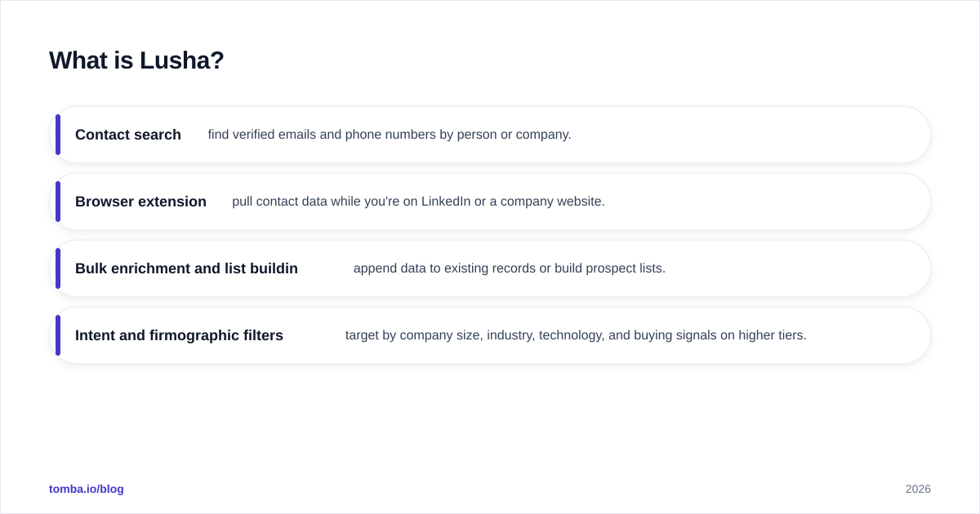Click the 'Browser extension' bold label
The image size is (980, 514).
[x=140, y=202]
